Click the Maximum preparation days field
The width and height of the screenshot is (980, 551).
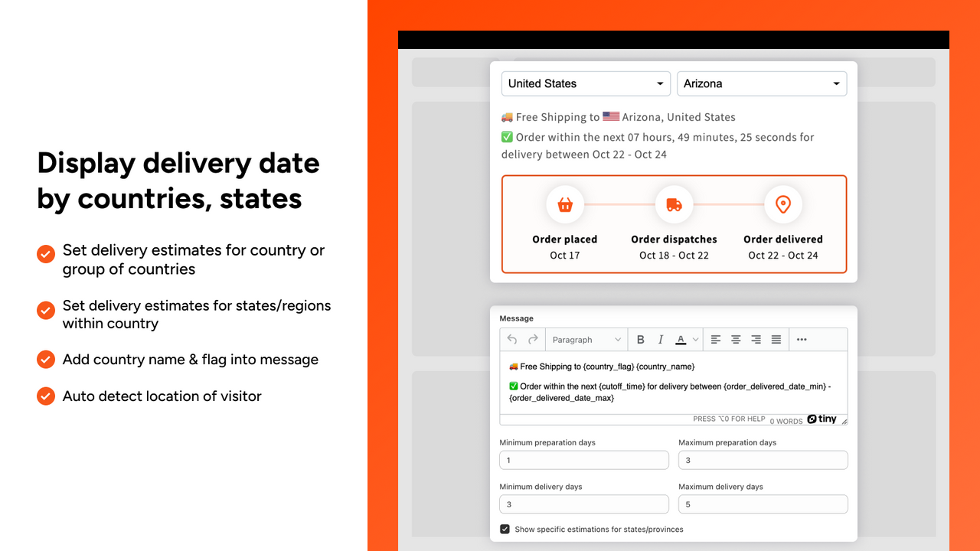(x=763, y=460)
